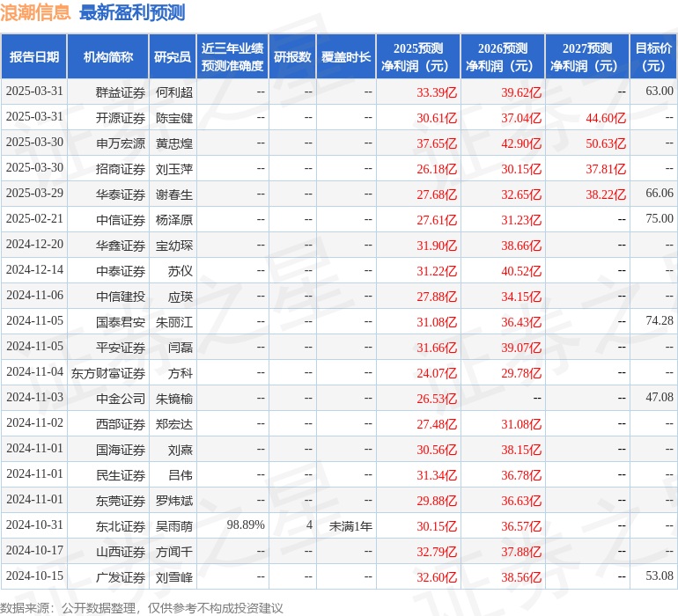Click the 98.89% accuracy value
678x616 pixels.
coord(246,524)
